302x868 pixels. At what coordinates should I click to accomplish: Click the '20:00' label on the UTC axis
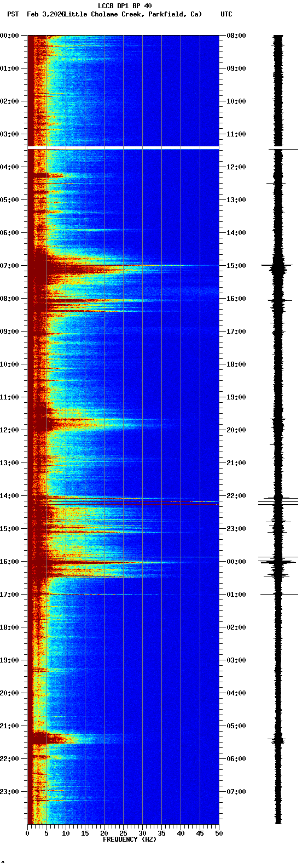236,430
